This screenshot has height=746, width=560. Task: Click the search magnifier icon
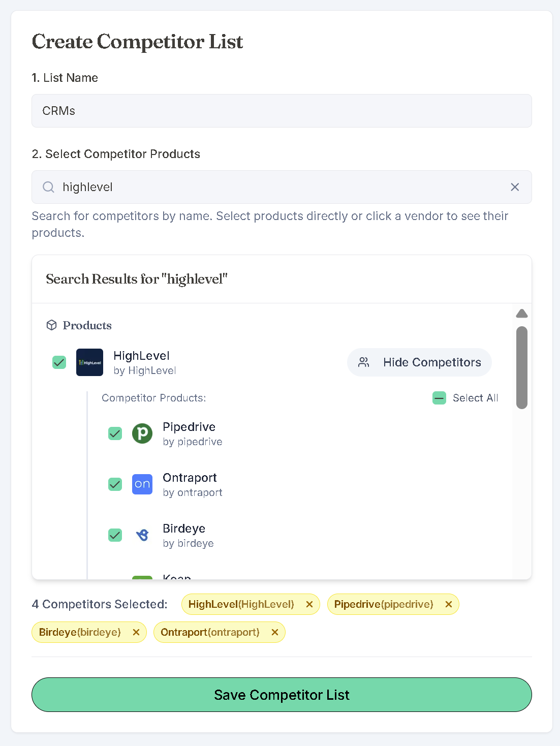tap(48, 187)
